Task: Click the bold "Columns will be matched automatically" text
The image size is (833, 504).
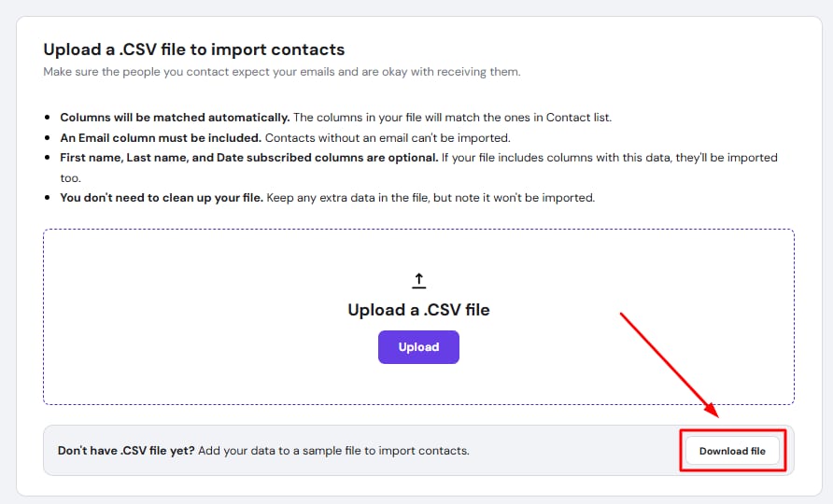Action: [x=176, y=118]
